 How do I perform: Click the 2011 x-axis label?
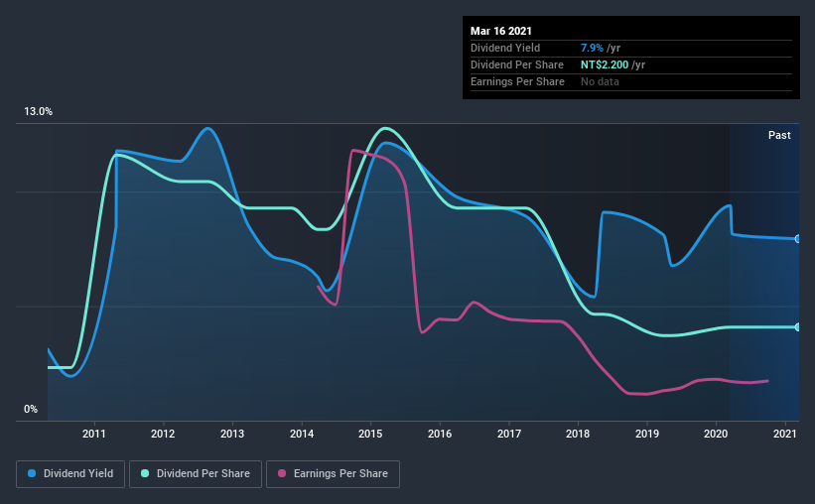click(94, 434)
